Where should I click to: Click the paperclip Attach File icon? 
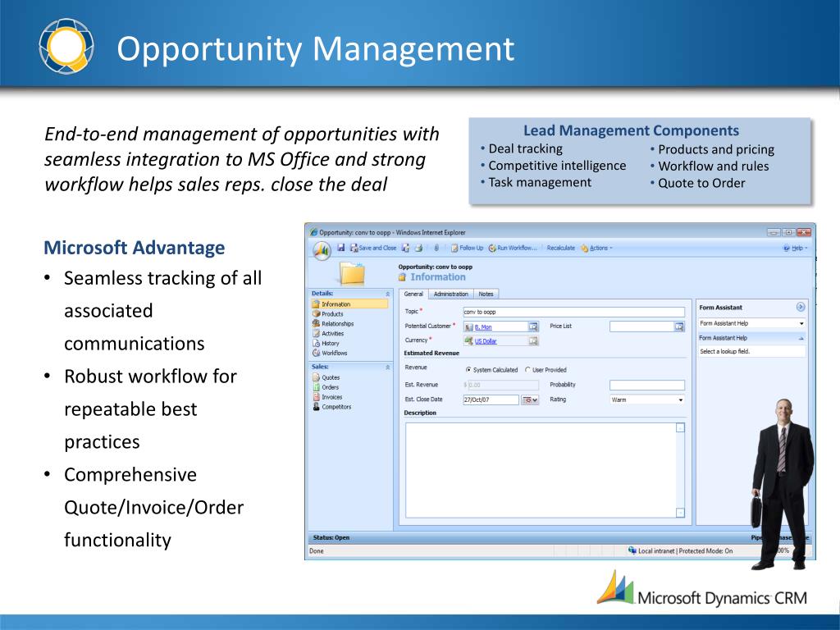pos(436,248)
